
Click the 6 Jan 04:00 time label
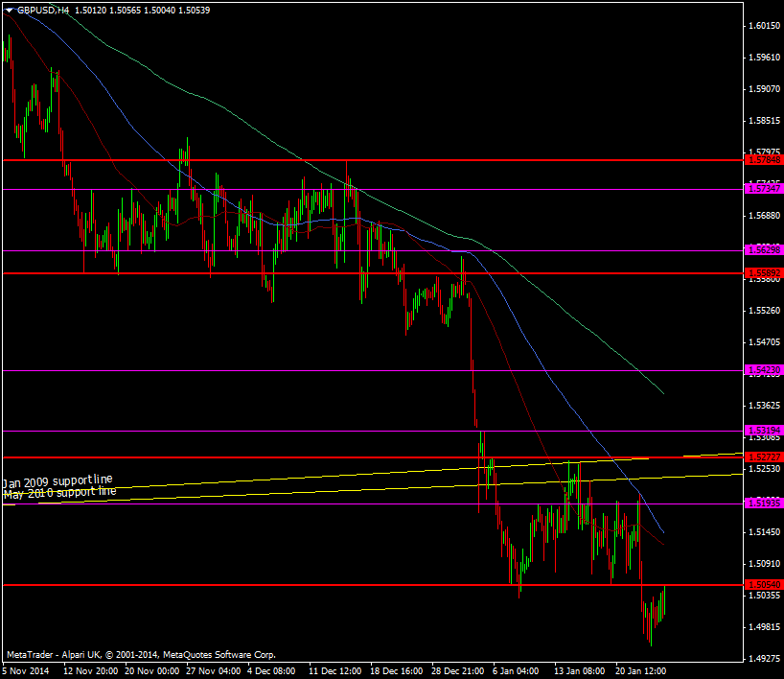(516, 671)
